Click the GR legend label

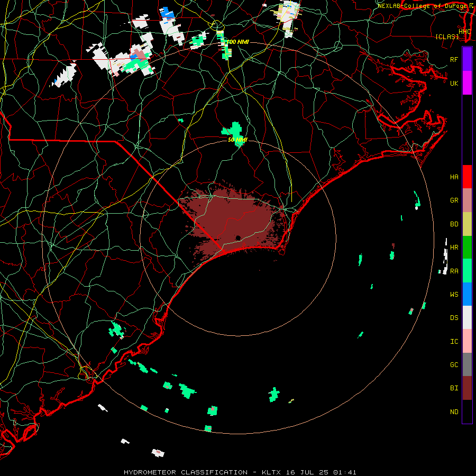[x=454, y=200]
